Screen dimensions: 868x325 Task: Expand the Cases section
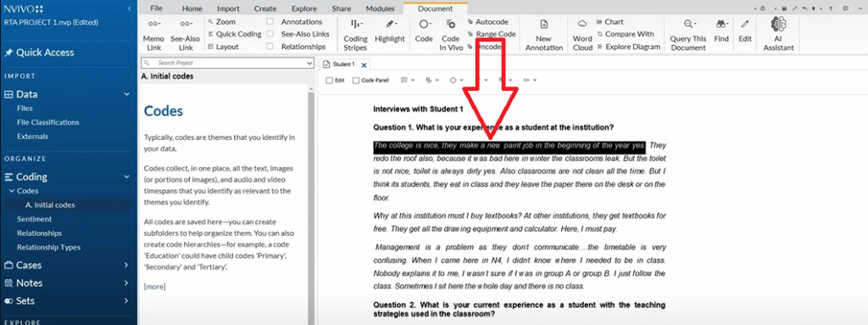(x=127, y=265)
